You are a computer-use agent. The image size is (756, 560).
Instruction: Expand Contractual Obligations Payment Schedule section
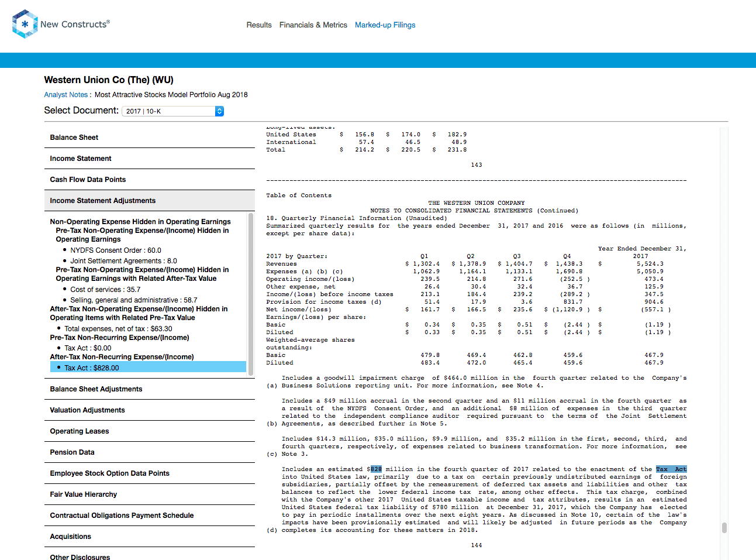(x=150, y=516)
